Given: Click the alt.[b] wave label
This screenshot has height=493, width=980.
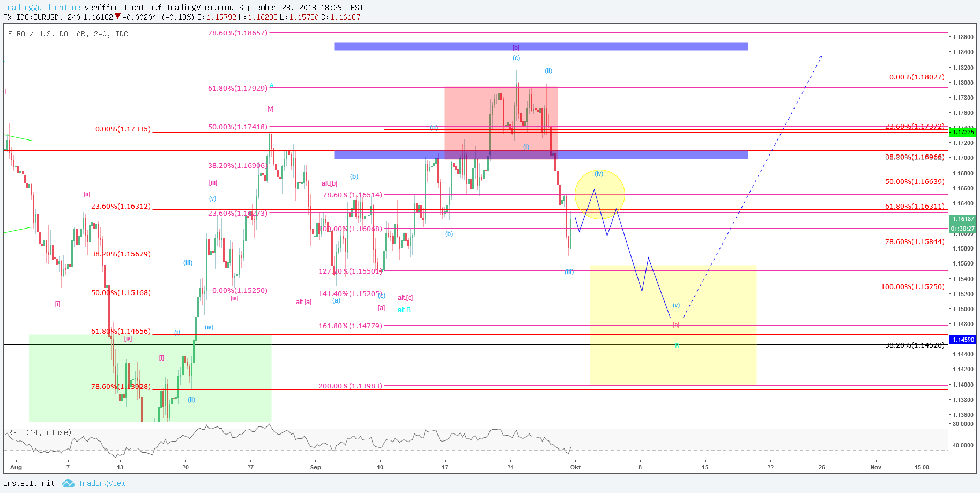Looking at the screenshot, I should point(329,183).
